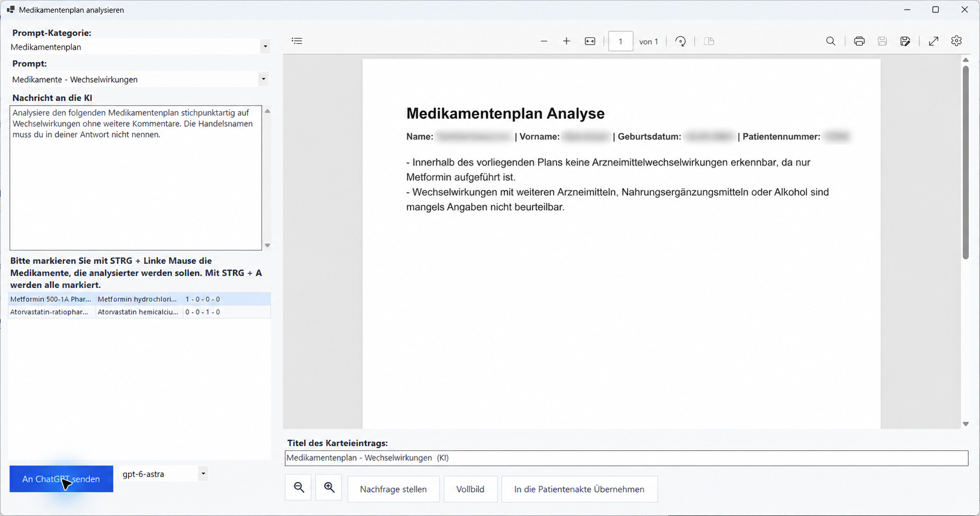The image size is (980, 516).
Task: Save the PDF using the floppy disk icon
Action: click(883, 41)
